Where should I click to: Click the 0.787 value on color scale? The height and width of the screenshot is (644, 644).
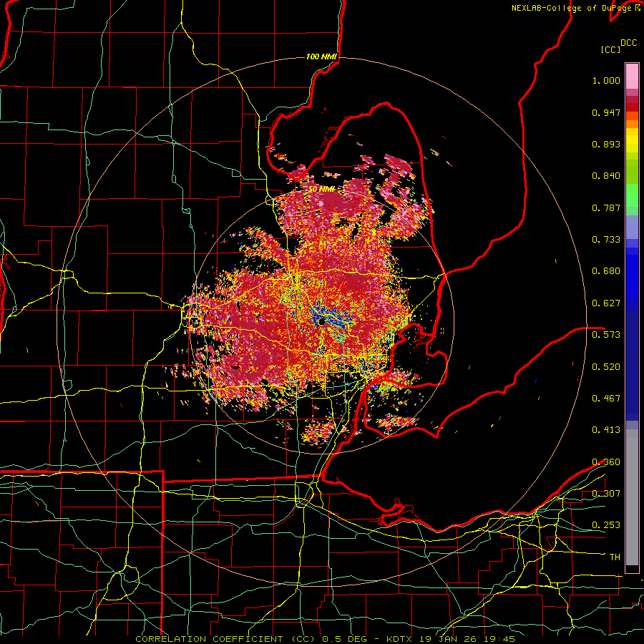click(x=606, y=208)
